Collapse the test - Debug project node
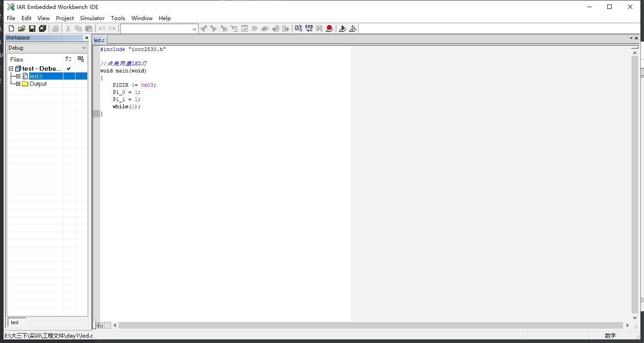 11,69
